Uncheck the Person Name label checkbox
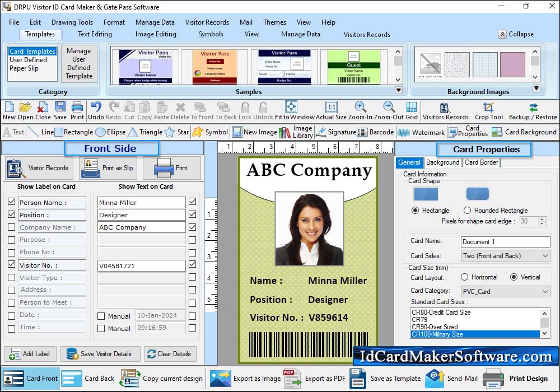The image size is (560, 392). (11, 202)
